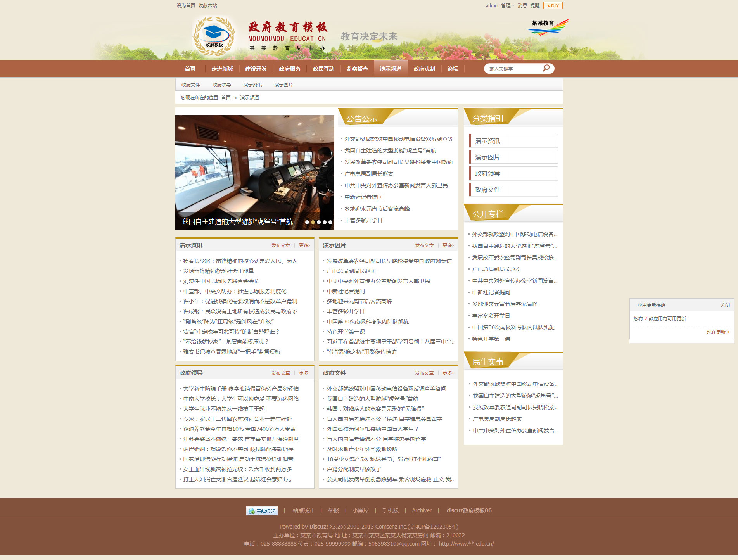This screenshot has width=738, height=560.
Task: Click 发布文章 in the 演示图片 panel
Action: coord(424,245)
